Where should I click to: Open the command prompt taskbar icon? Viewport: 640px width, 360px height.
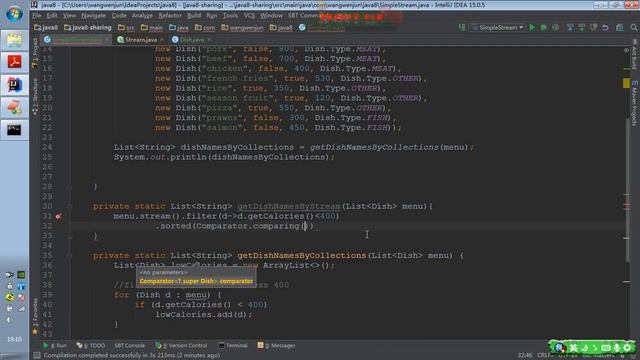[14, 130]
